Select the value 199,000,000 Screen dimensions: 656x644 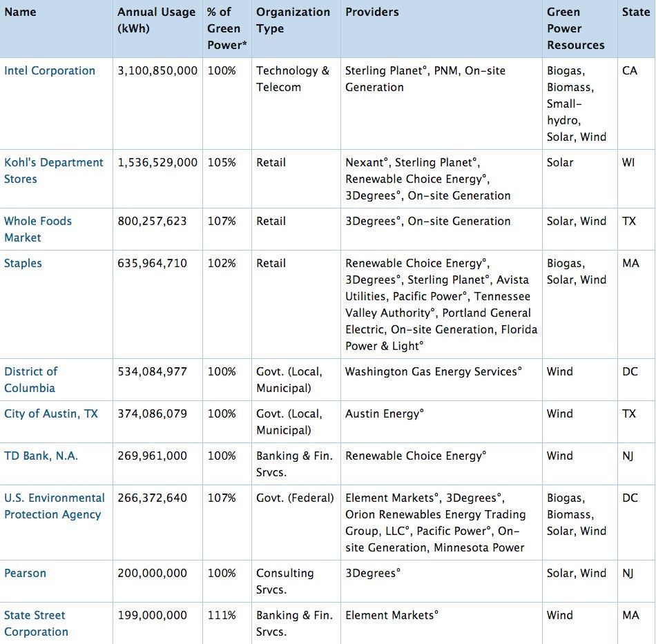click(153, 616)
